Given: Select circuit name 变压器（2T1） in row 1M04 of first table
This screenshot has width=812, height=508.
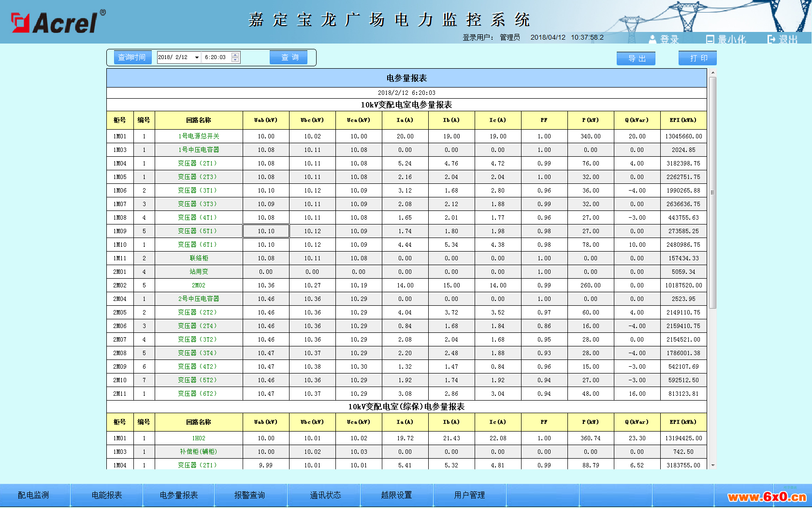Looking at the screenshot, I should tap(197, 164).
